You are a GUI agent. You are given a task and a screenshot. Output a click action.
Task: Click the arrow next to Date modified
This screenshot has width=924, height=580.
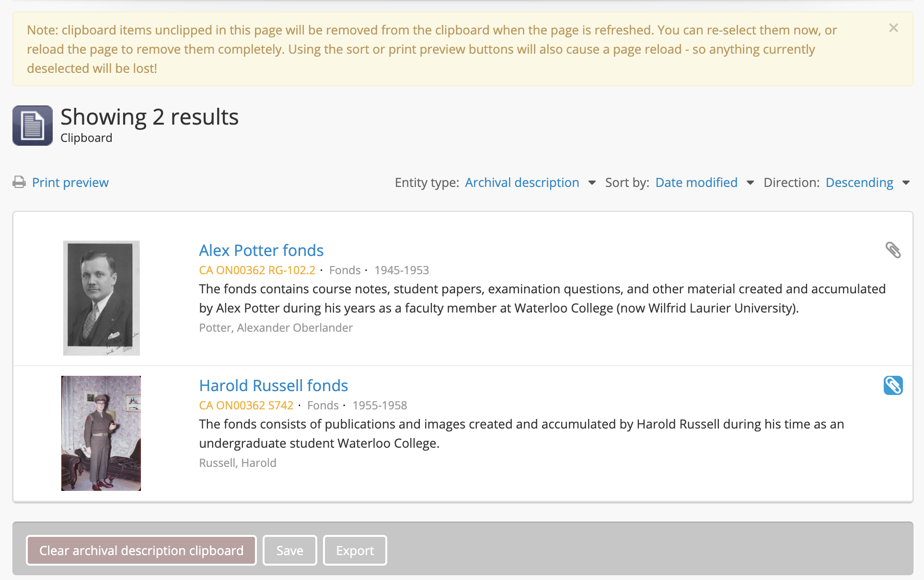point(750,183)
